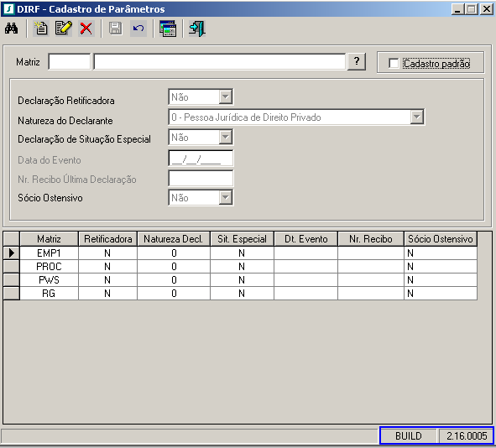The width and height of the screenshot is (496, 448).
Task: Open the Declaração Retificadora dropdown
Action: point(226,96)
